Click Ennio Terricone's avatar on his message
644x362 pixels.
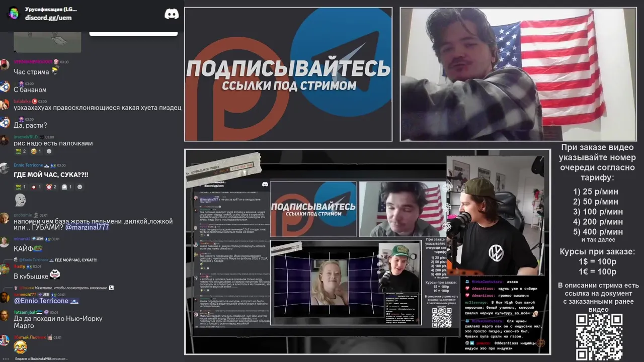tap(5, 168)
